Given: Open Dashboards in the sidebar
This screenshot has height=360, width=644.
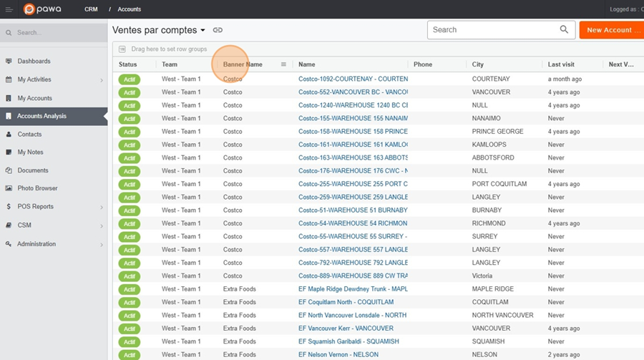Looking at the screenshot, I should point(34,61).
